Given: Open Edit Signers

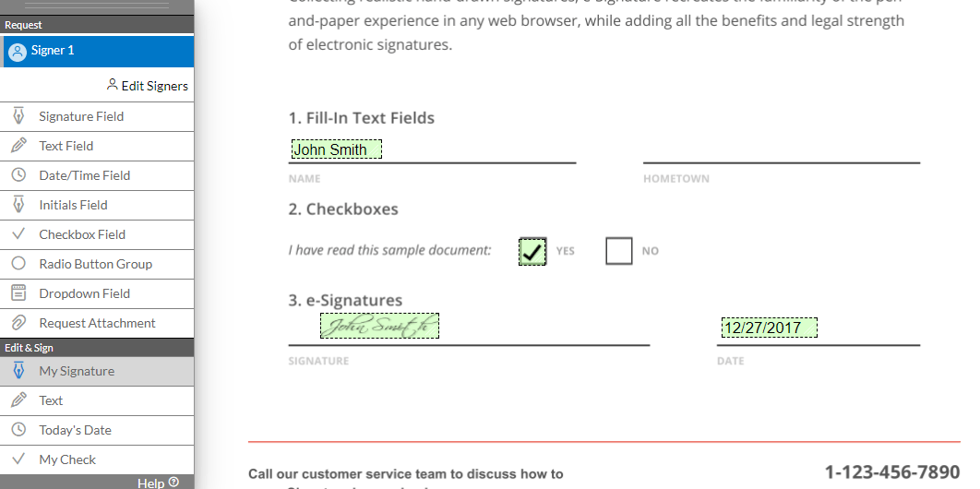Looking at the screenshot, I should (x=148, y=86).
